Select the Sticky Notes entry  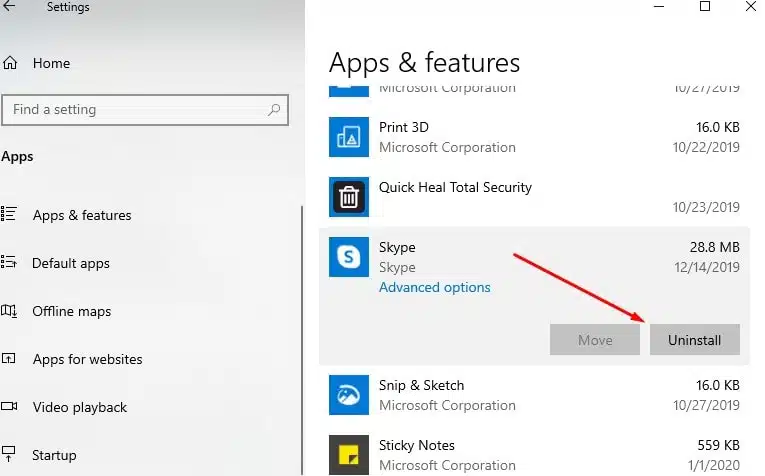pyautogui.click(x=534, y=455)
